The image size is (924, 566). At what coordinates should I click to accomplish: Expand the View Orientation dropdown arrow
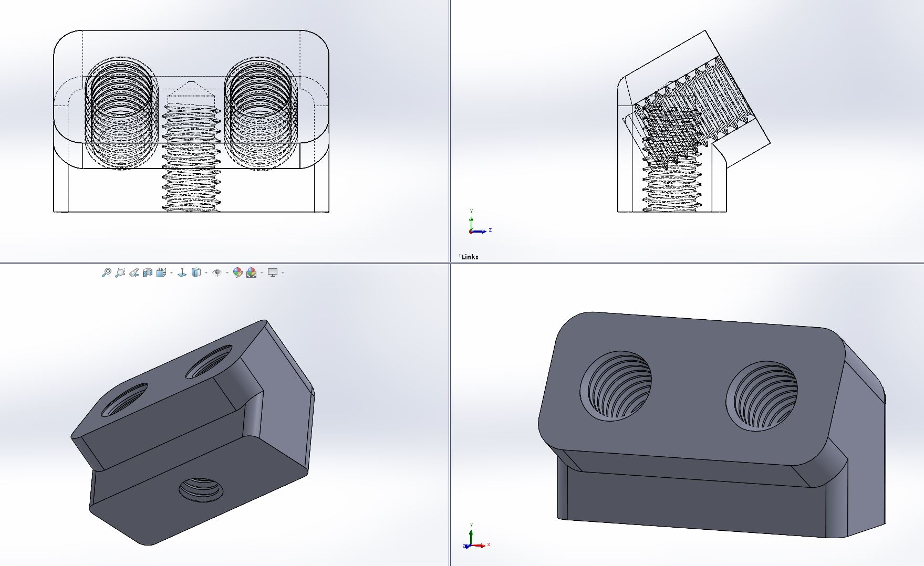pyautogui.click(x=171, y=273)
